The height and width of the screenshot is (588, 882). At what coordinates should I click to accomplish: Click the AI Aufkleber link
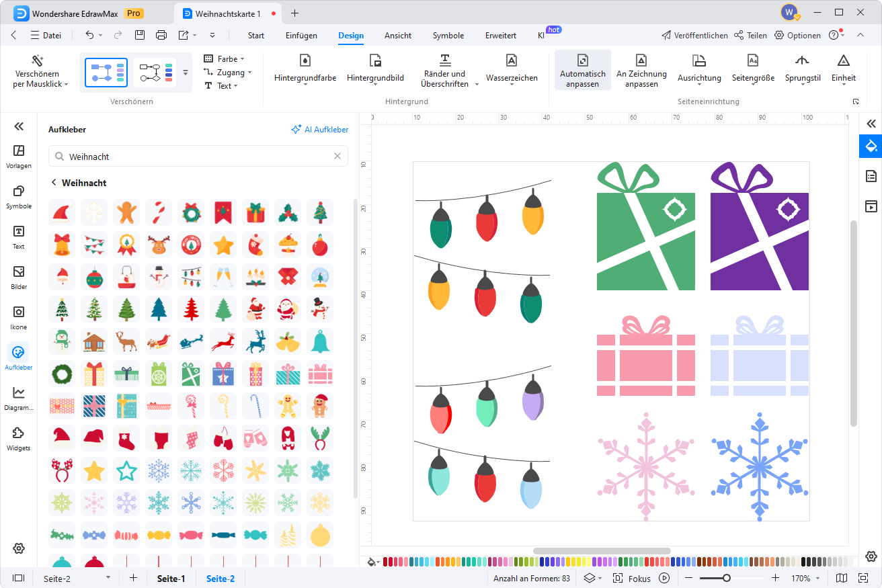[320, 130]
